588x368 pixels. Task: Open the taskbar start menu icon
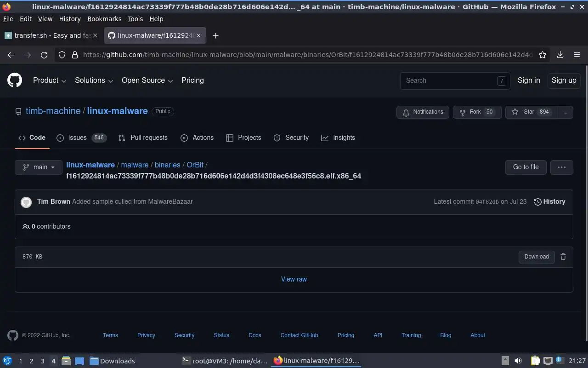(x=7, y=361)
